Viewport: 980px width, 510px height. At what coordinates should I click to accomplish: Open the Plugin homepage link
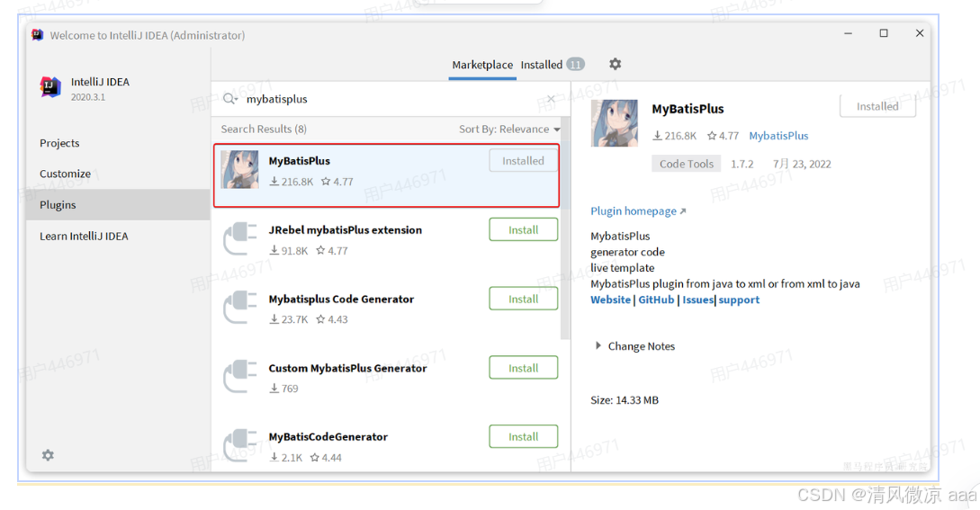pos(638,211)
